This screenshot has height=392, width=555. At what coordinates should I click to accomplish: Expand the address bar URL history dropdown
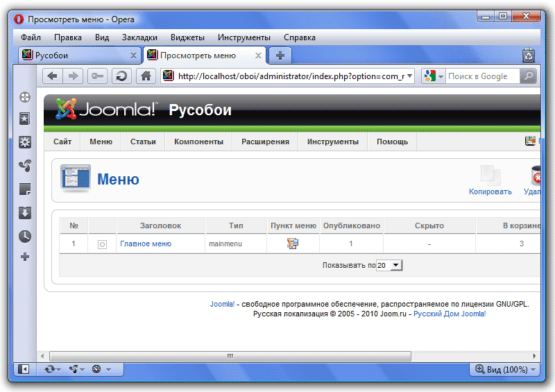(409, 76)
